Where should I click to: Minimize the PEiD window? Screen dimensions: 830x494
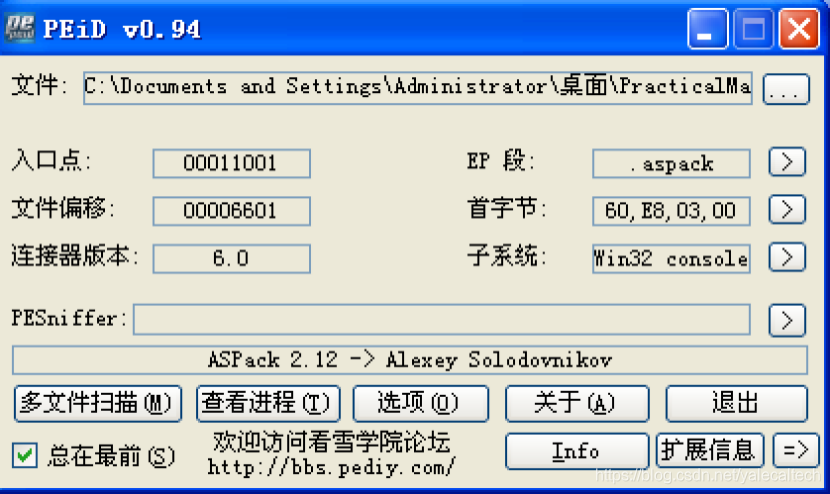[707, 29]
